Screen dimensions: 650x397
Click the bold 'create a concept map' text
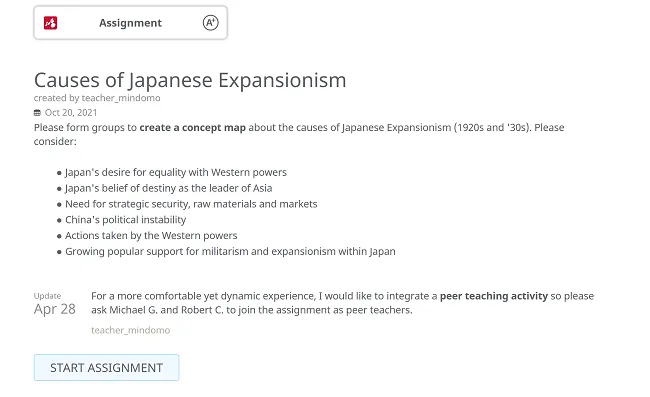pos(192,128)
